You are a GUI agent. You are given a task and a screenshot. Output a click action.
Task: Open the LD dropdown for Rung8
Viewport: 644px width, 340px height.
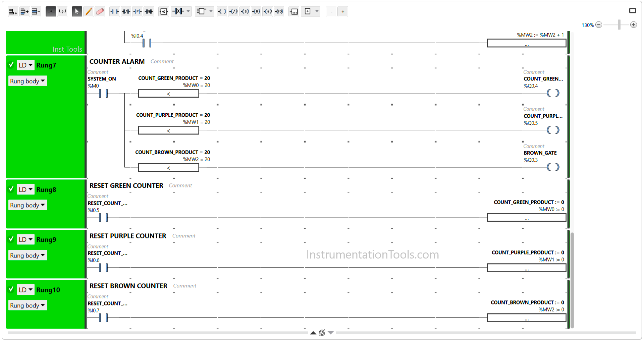(x=25, y=189)
